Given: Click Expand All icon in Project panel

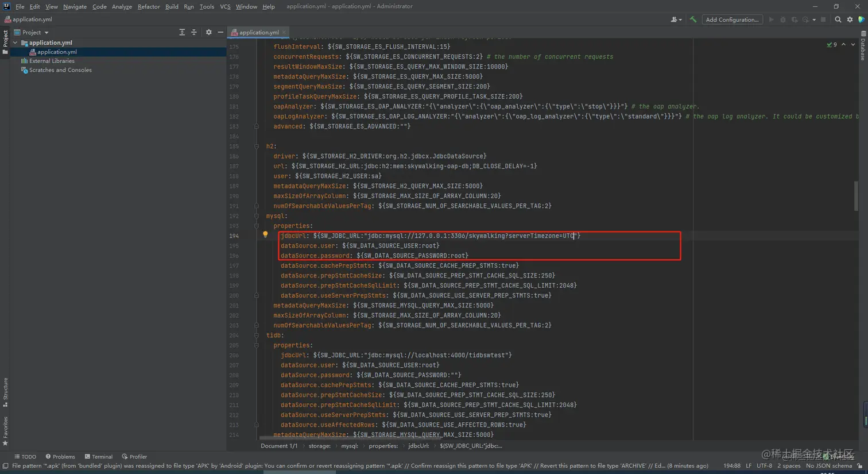Looking at the screenshot, I should pos(182,32).
